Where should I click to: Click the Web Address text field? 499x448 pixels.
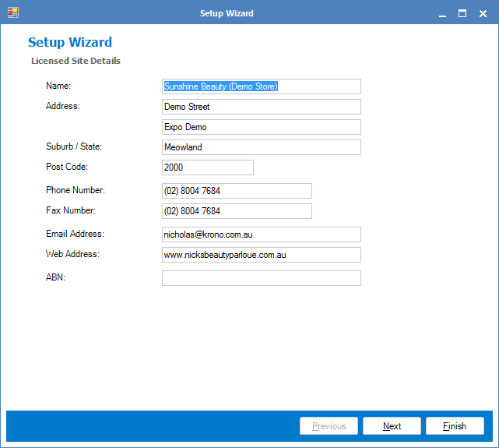(x=261, y=255)
